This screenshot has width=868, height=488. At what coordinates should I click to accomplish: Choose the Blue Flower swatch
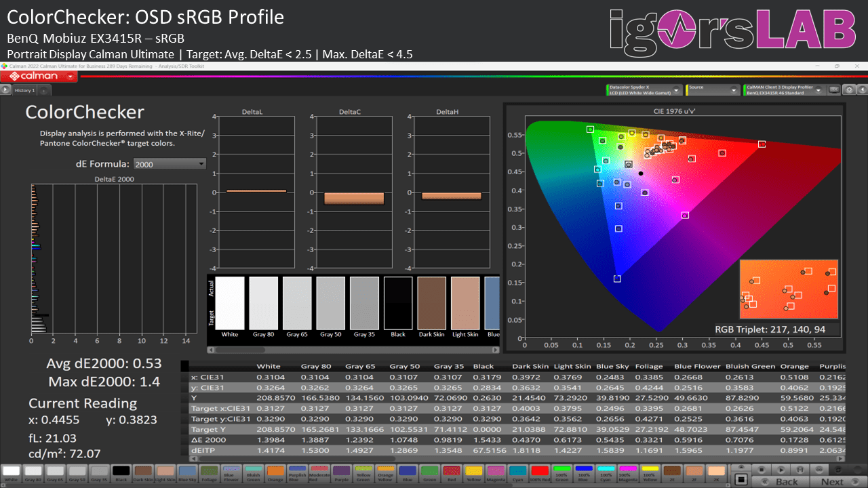coord(231,473)
